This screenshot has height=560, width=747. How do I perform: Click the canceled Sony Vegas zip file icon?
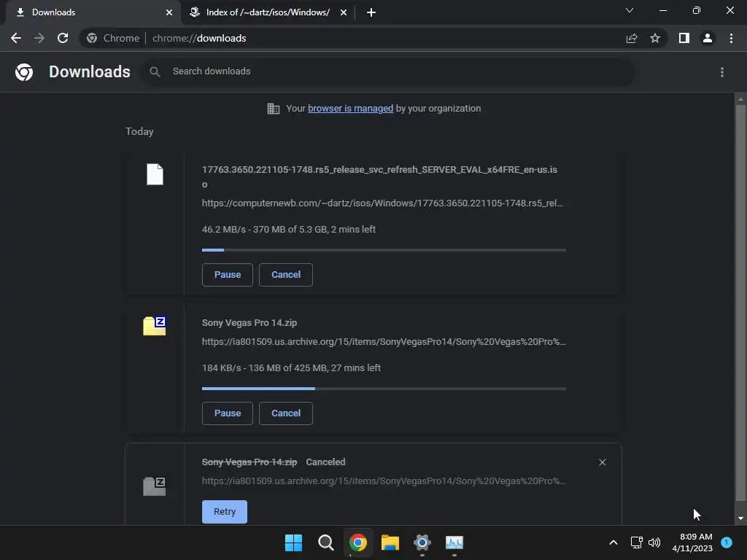(x=155, y=486)
